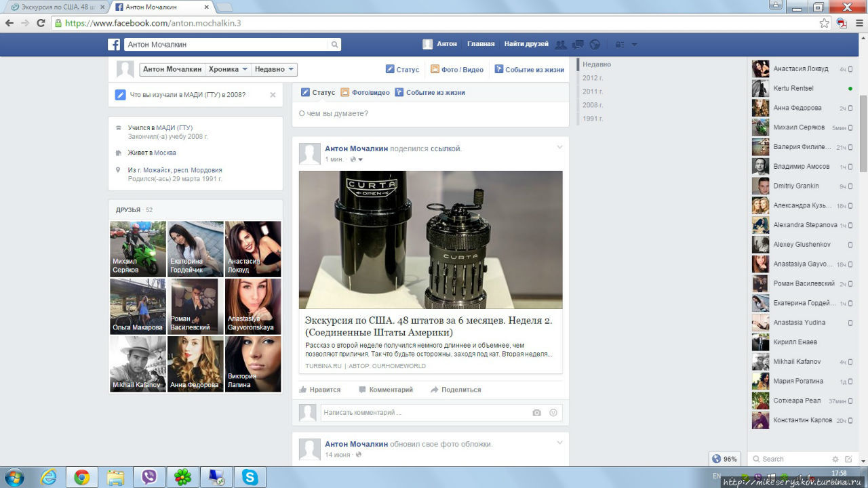
Task: Bookmark page with the star icon
Action: [x=824, y=22]
